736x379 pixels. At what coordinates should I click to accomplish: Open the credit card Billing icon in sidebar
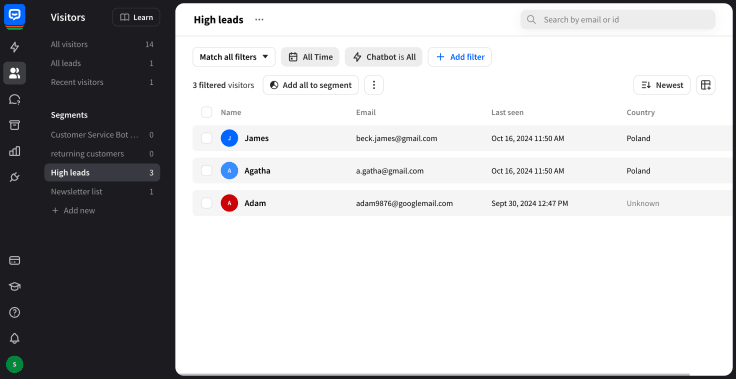tap(15, 261)
